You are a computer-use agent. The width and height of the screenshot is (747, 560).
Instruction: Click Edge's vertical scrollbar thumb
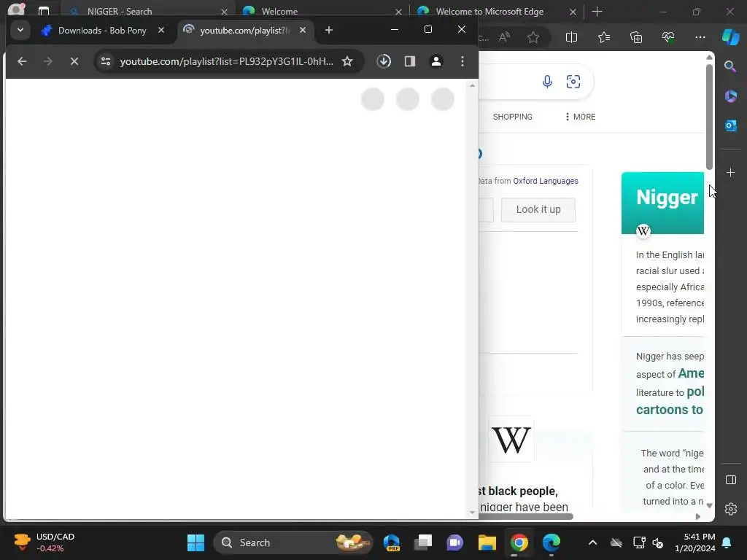pyautogui.click(x=709, y=117)
